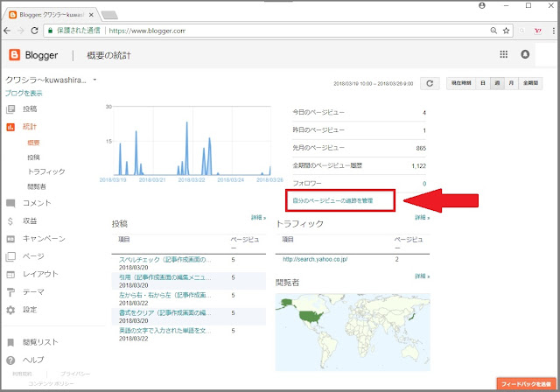Select 全期間 all-time range

click(x=530, y=83)
